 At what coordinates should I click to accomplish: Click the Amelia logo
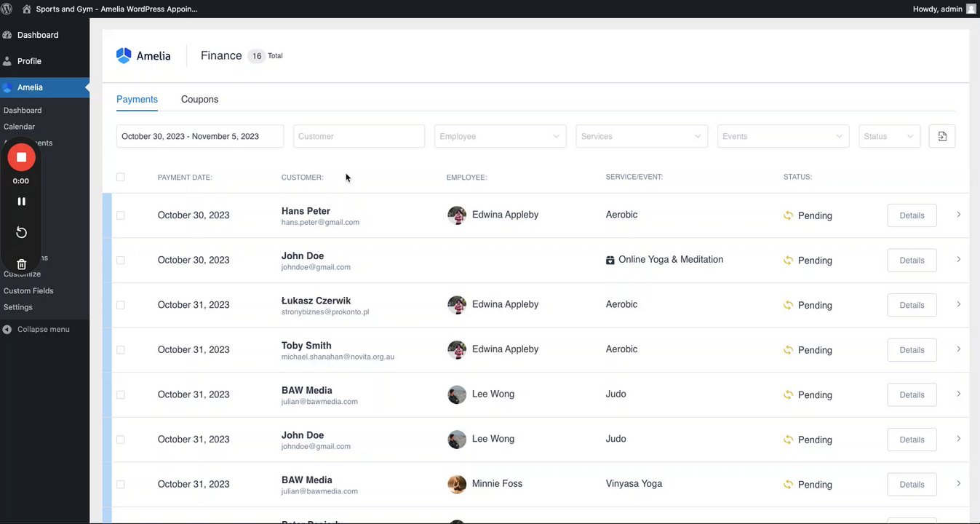pos(143,55)
